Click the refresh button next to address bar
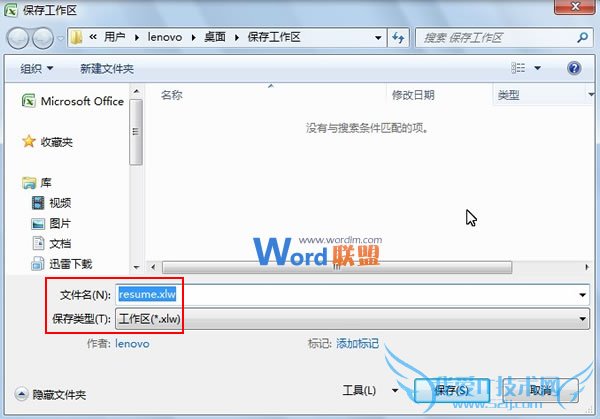Screen dimensions: 600x419 point(398,37)
